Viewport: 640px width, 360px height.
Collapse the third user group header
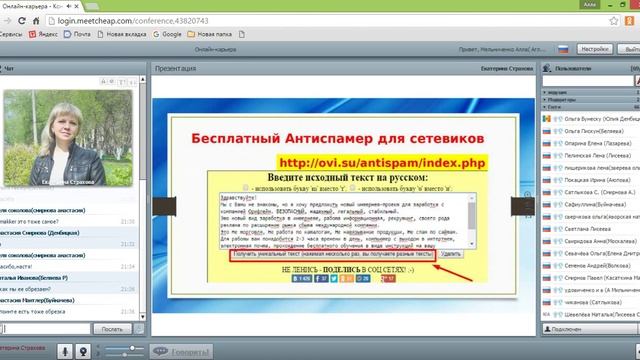click(591, 107)
